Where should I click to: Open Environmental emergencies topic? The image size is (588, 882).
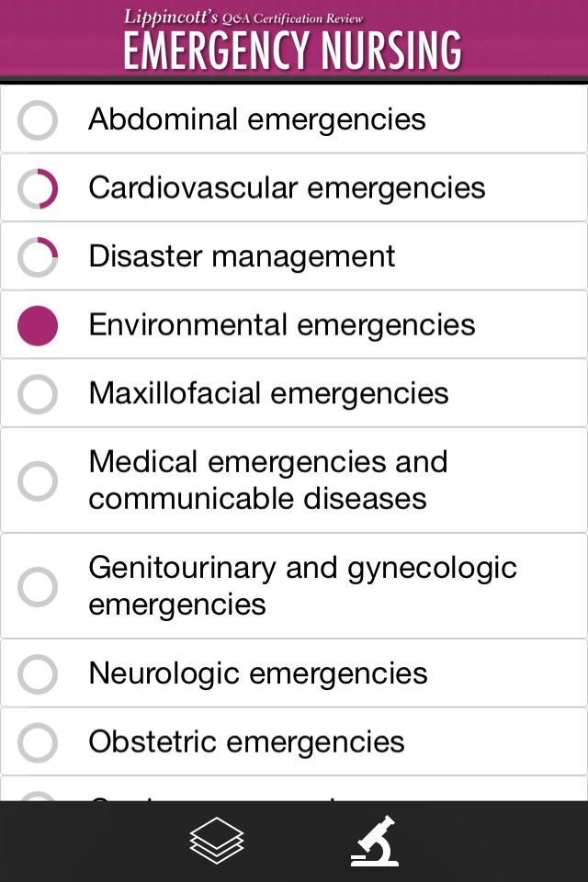tap(282, 325)
